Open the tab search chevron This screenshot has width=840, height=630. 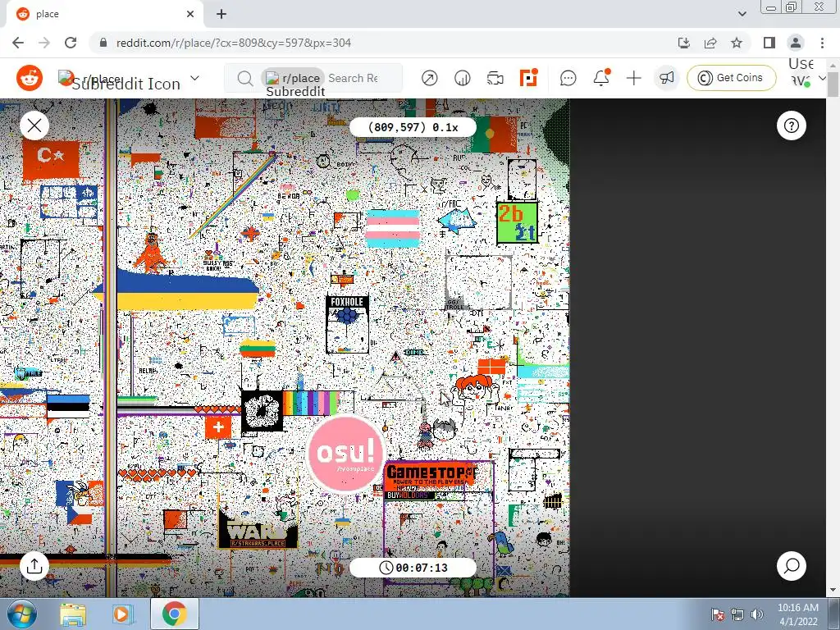tap(742, 14)
